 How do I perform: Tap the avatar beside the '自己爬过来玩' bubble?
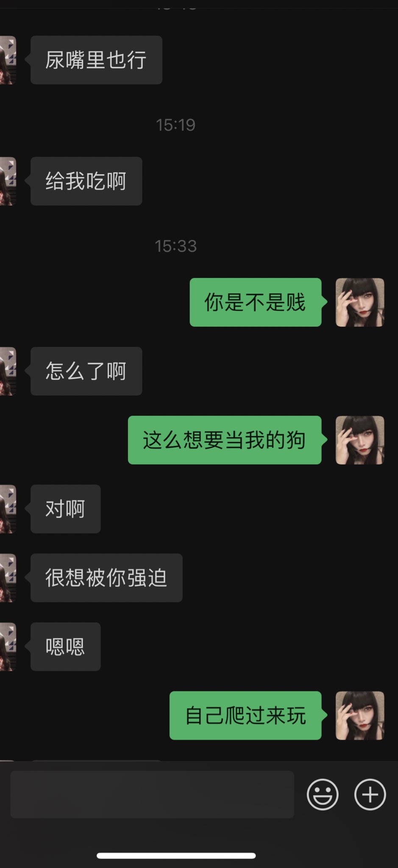[360, 715]
